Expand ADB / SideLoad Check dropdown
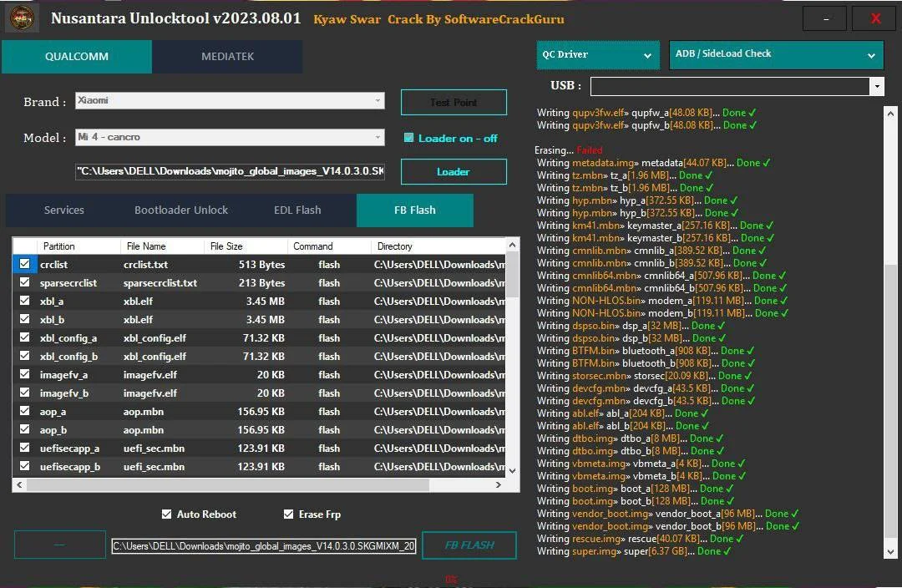This screenshot has height=588, width=902. [776, 54]
